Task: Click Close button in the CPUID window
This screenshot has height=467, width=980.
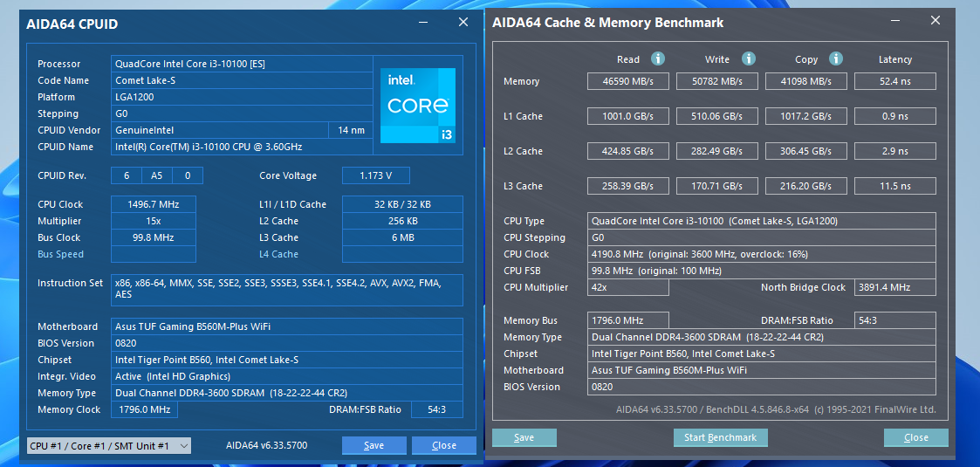Action: pyautogui.click(x=444, y=446)
